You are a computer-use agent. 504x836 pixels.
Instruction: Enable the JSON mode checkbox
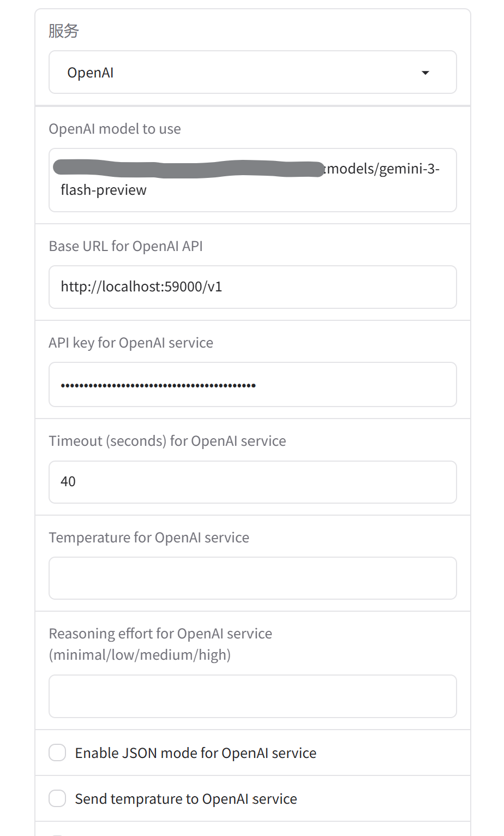click(57, 753)
